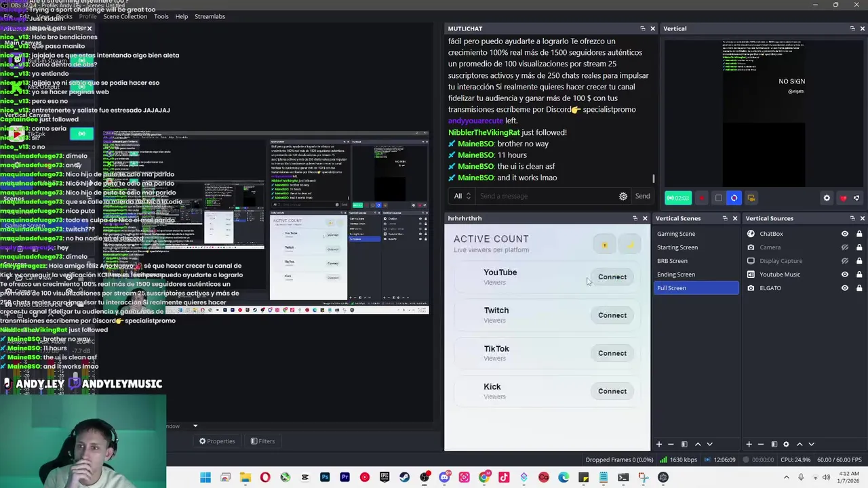868x488 pixels.
Task: Show the Camera source
Action: 845,247
